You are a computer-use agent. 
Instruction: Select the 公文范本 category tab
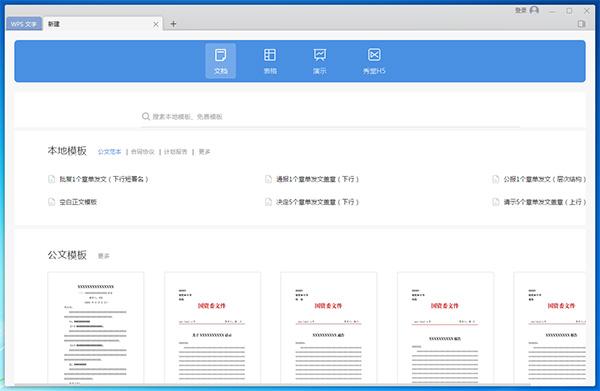[109, 152]
